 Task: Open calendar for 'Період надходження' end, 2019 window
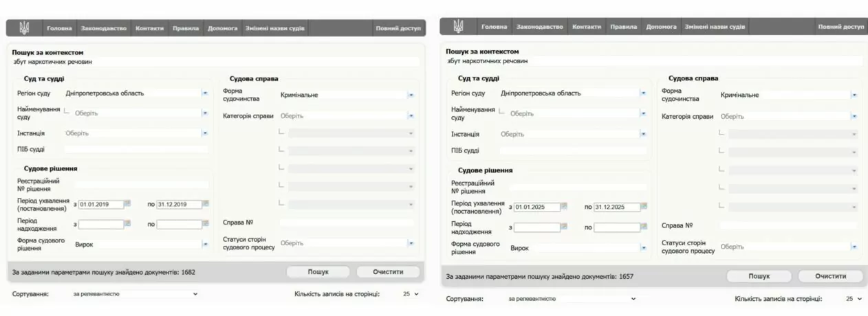pyautogui.click(x=206, y=224)
